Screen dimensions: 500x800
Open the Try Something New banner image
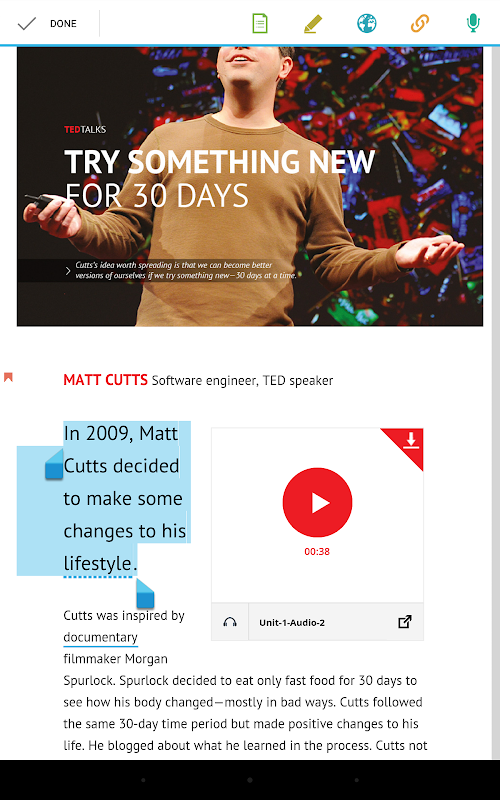click(x=250, y=186)
